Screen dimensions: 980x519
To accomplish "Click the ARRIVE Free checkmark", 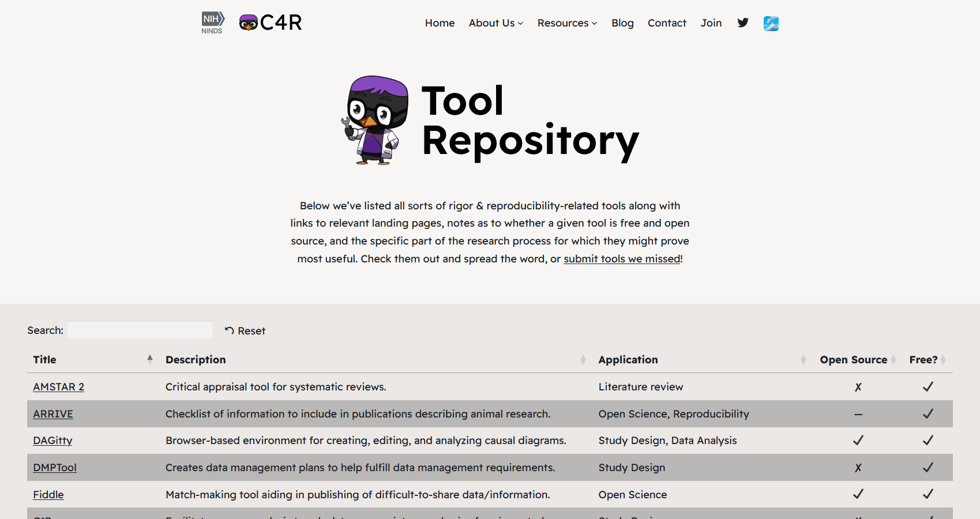I will coord(928,413).
